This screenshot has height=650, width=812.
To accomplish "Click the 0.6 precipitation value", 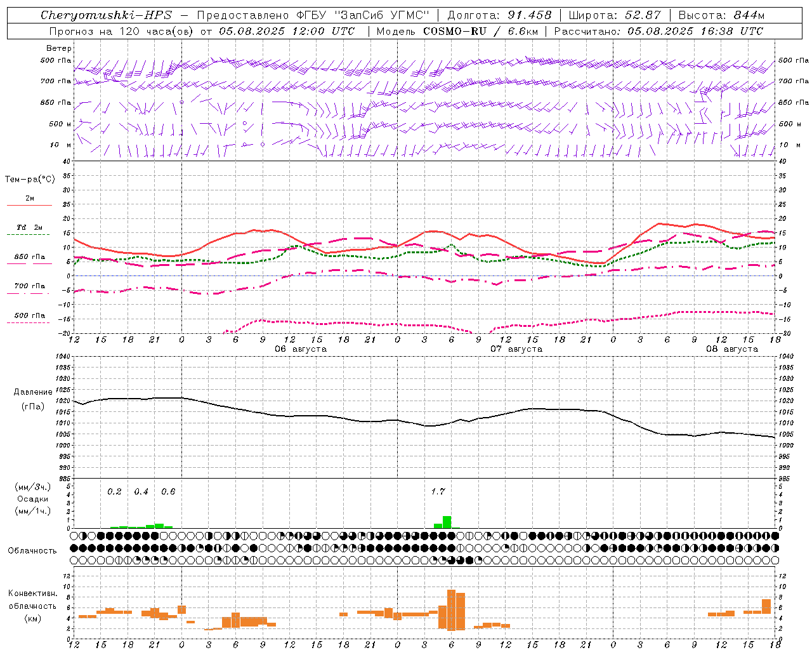I will [168, 491].
